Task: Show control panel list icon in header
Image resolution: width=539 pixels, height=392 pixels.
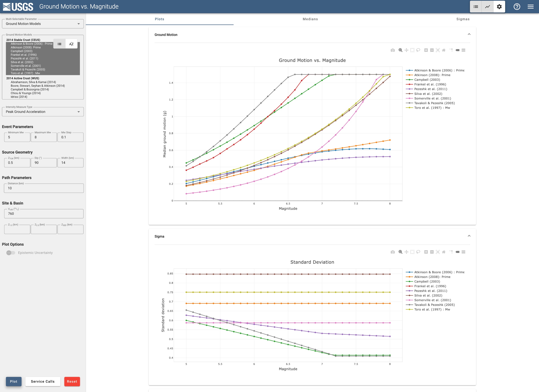Action: pyautogui.click(x=476, y=7)
